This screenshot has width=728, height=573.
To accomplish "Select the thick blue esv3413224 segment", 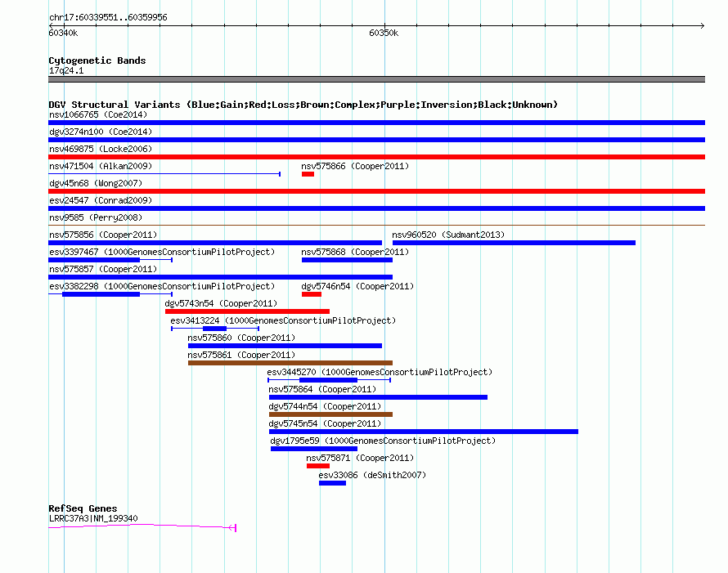I will coord(214,329).
